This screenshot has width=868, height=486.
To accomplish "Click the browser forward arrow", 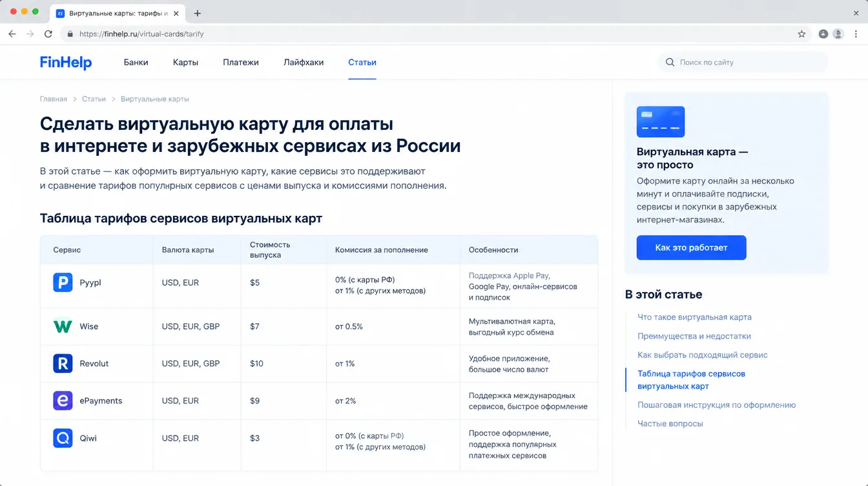I will tap(30, 34).
